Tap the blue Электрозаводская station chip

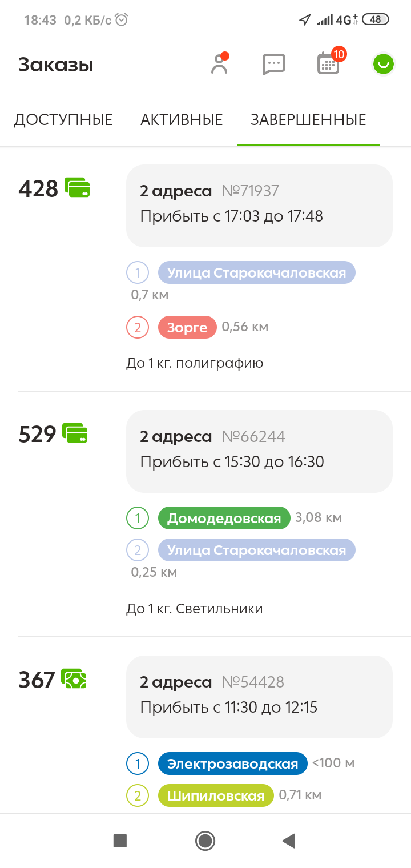[232, 764]
